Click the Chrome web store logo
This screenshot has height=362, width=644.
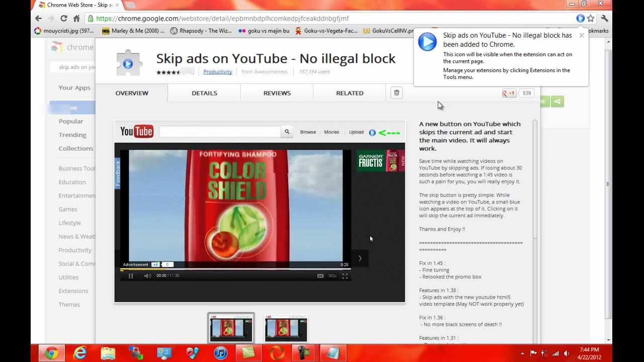point(72,47)
